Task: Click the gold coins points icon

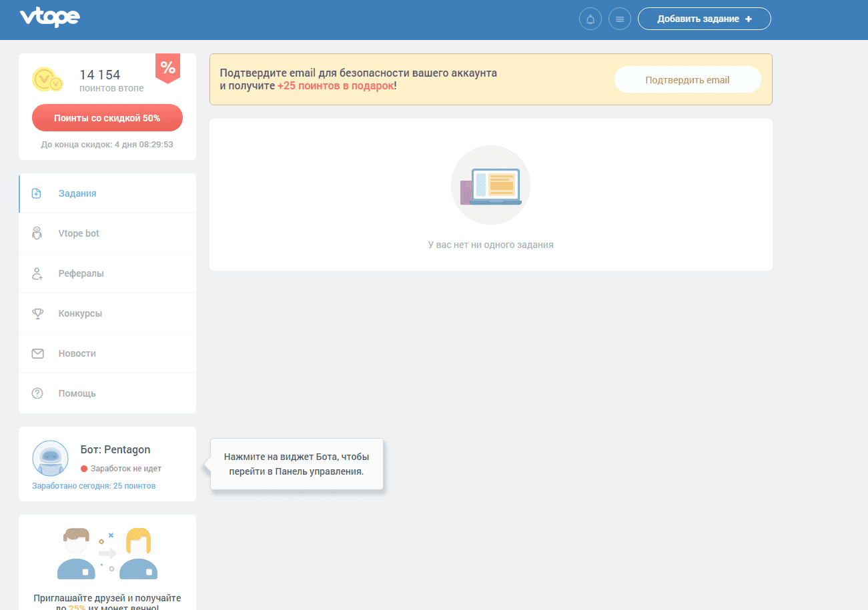Action: point(47,79)
